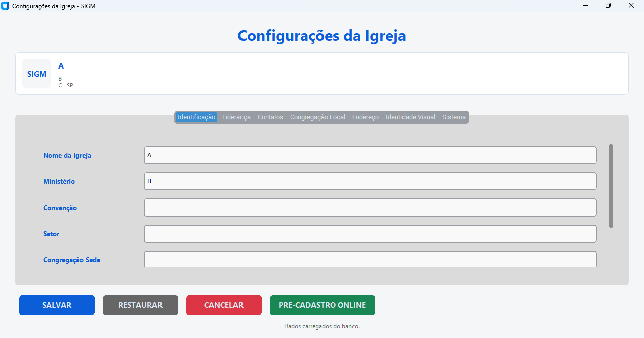Switch to the Identidade Visual tab
This screenshot has height=338, width=644.
(x=411, y=117)
